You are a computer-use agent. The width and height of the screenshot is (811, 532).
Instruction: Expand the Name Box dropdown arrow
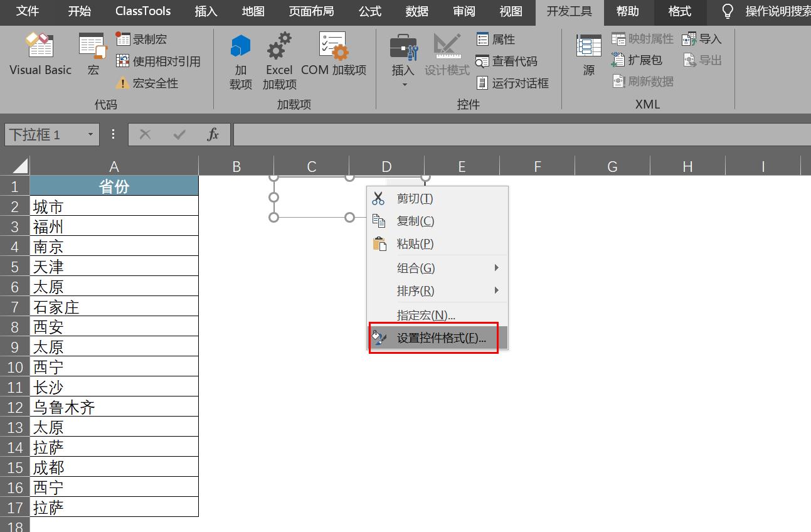[x=90, y=134]
